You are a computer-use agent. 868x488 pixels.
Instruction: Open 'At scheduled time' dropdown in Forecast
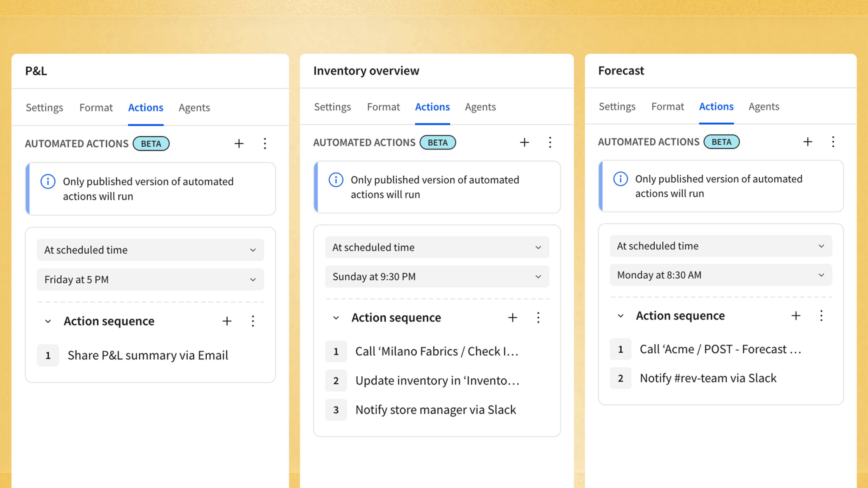point(721,246)
